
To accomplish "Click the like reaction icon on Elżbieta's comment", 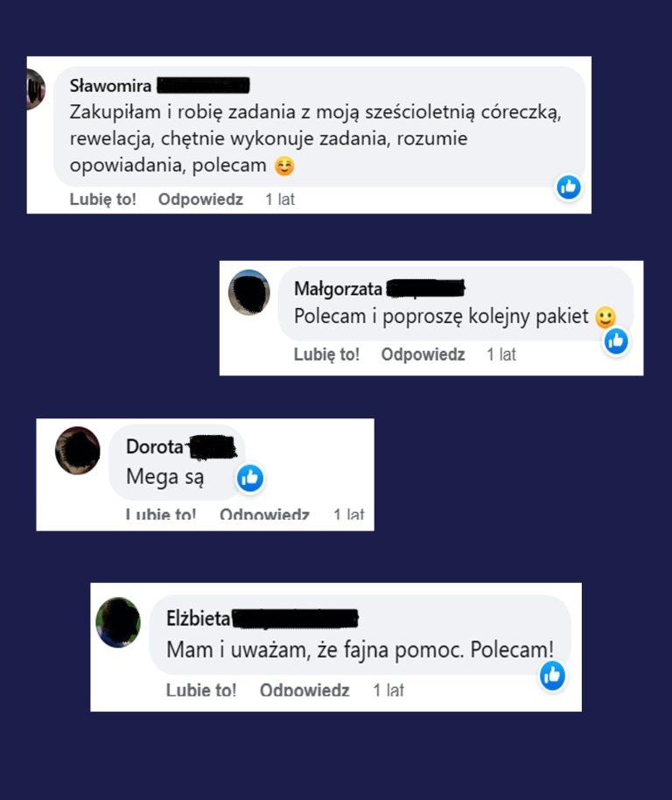I will [x=552, y=676].
